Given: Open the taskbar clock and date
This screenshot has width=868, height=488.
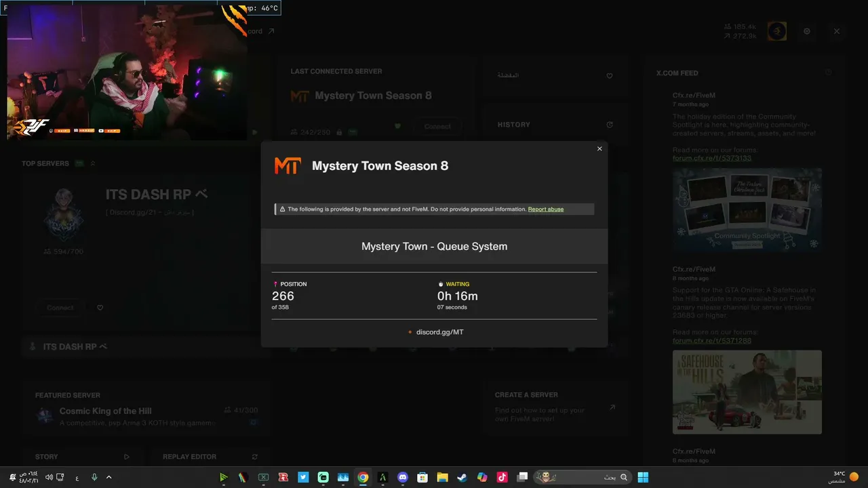Looking at the screenshot, I should tap(28, 477).
